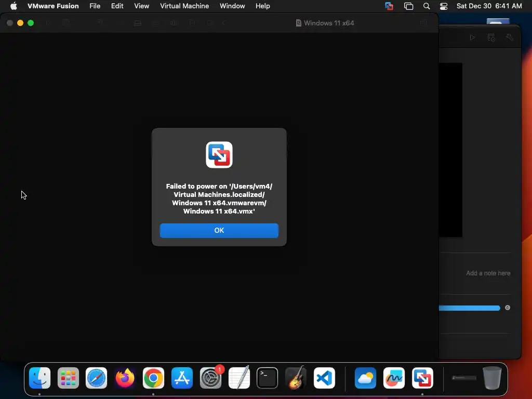The height and width of the screenshot is (399, 532).
Task: Open the Help menu
Action: 262,6
